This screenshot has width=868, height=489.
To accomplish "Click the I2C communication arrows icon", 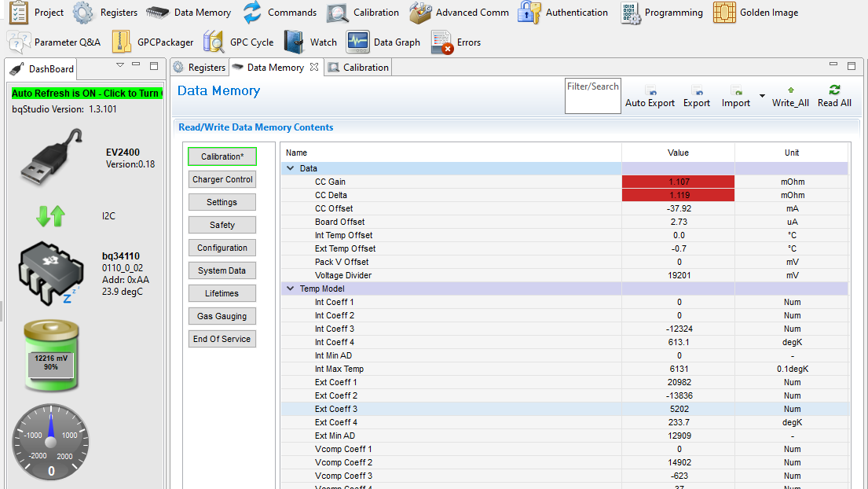I will point(50,216).
